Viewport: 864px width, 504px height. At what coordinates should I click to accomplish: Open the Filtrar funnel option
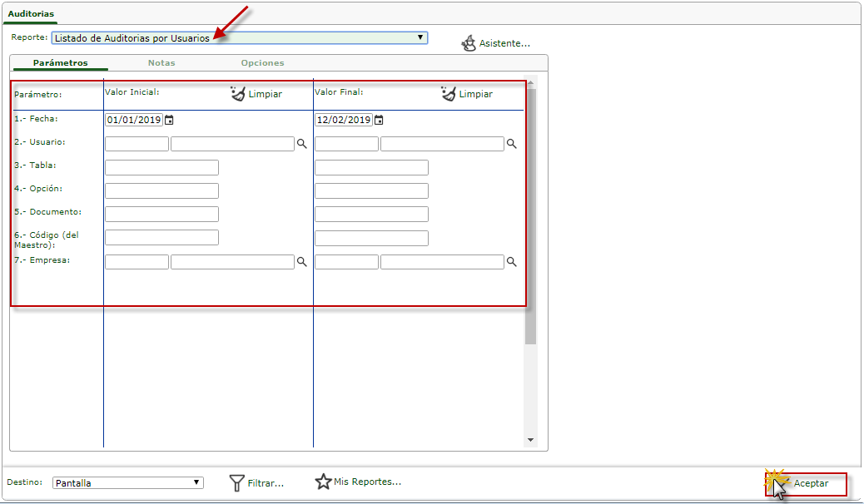(x=256, y=483)
